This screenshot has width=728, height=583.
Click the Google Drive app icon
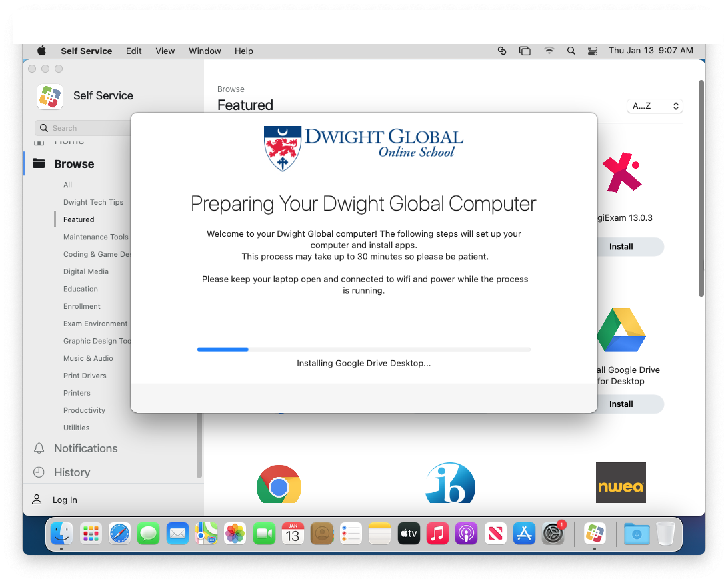621,330
